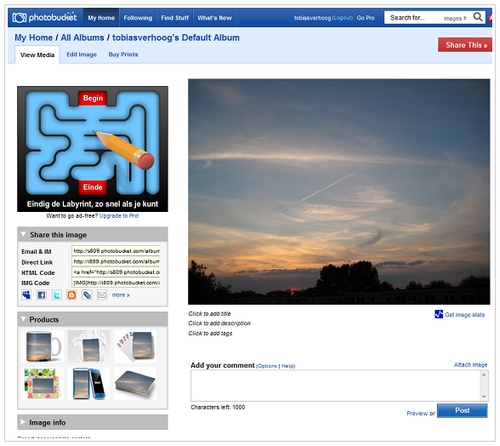Screen dimensions: 500x446
Task: Share image to Blogger icon
Action: (x=72, y=295)
